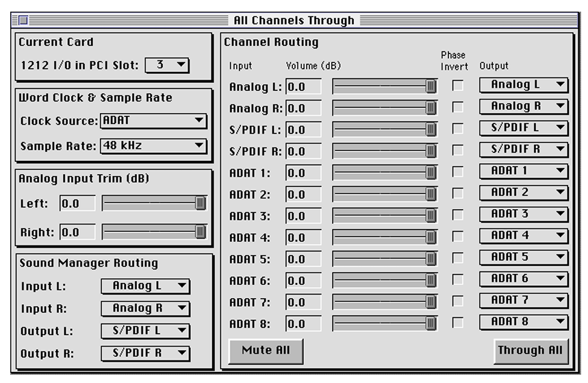Click the Analog Input Trim Left slider handle
The image size is (588, 383).
coord(200,203)
